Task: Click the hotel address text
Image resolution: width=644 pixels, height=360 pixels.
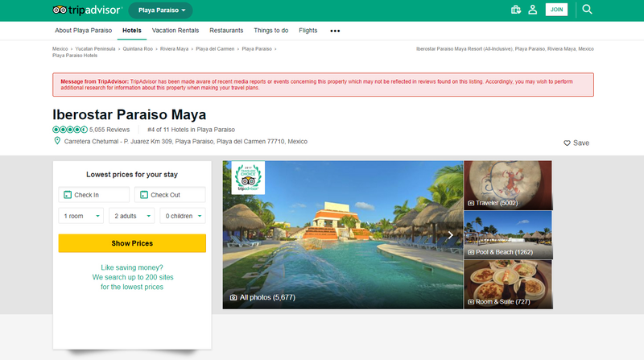Action: coord(186,142)
